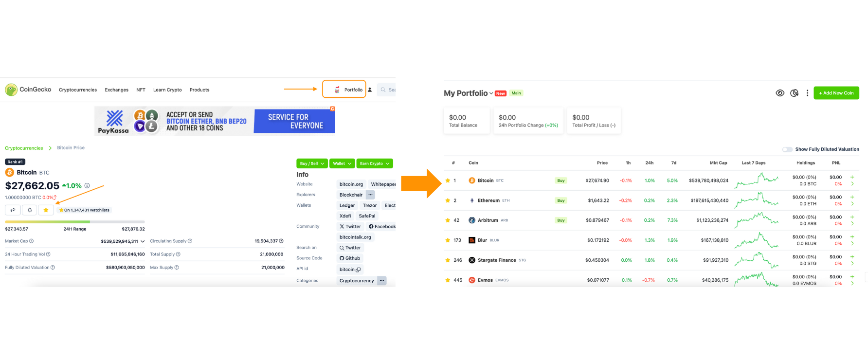Click the Buy button for Bitcoin row

coord(561,181)
